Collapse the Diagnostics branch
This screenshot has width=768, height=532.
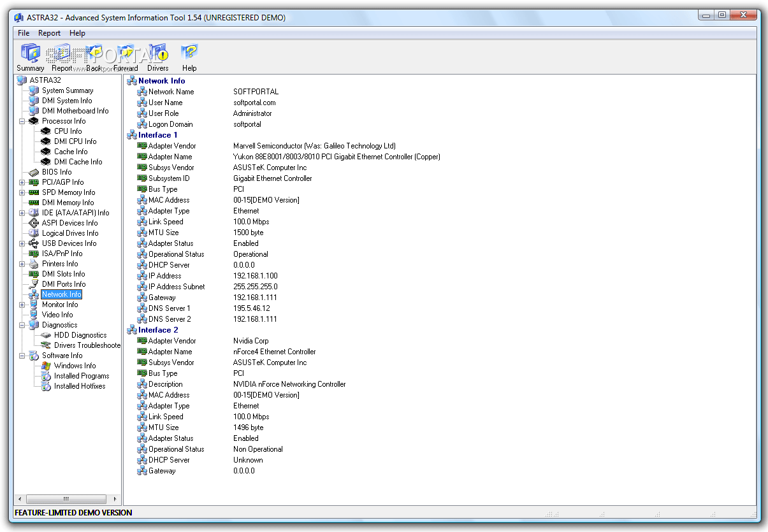(x=22, y=325)
